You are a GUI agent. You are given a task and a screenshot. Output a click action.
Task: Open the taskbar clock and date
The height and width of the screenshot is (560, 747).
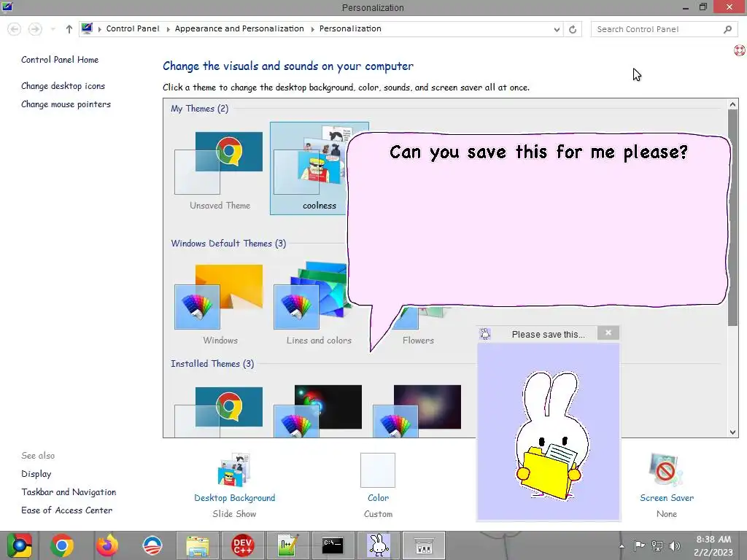[x=713, y=545]
